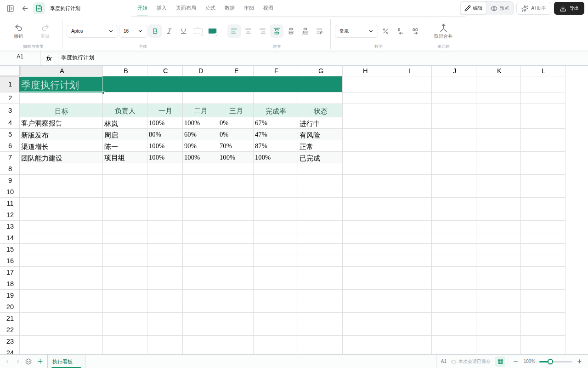Toggle top vertical alignment

coord(277,31)
